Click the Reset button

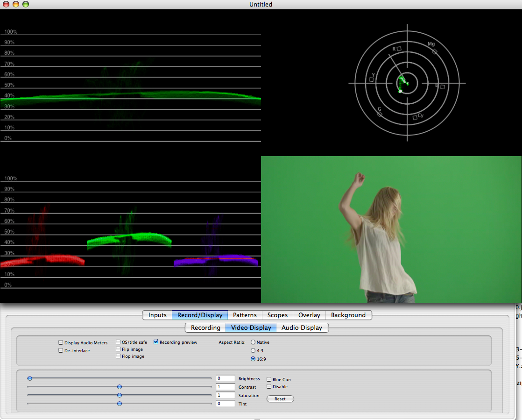coord(280,399)
